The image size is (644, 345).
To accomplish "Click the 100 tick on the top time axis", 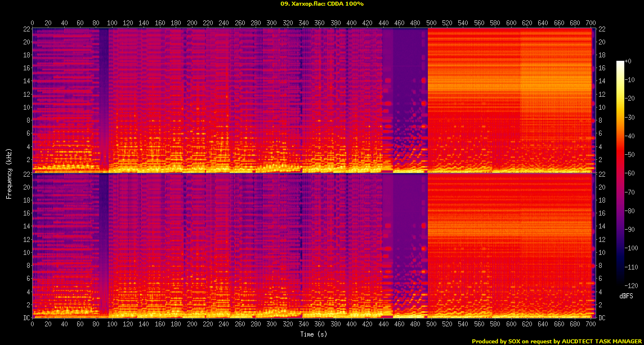I will tap(112, 23).
